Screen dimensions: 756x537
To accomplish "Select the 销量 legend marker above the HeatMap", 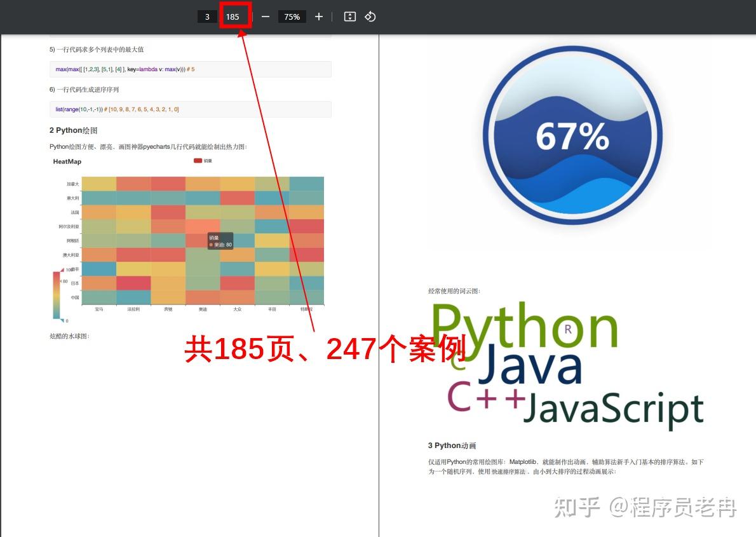I will point(199,161).
